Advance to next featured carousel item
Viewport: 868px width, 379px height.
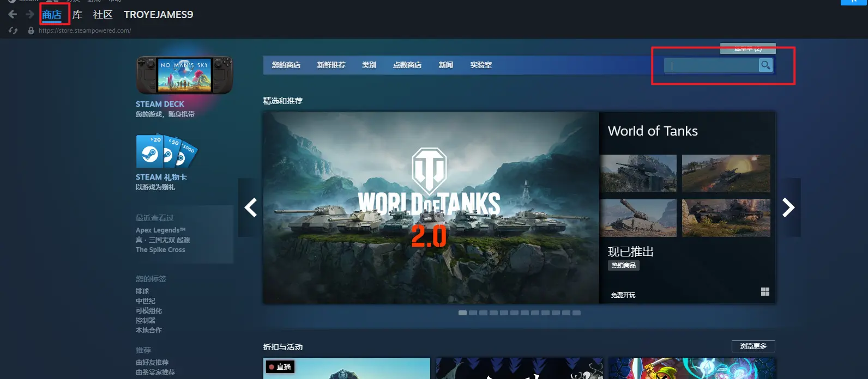(x=788, y=207)
